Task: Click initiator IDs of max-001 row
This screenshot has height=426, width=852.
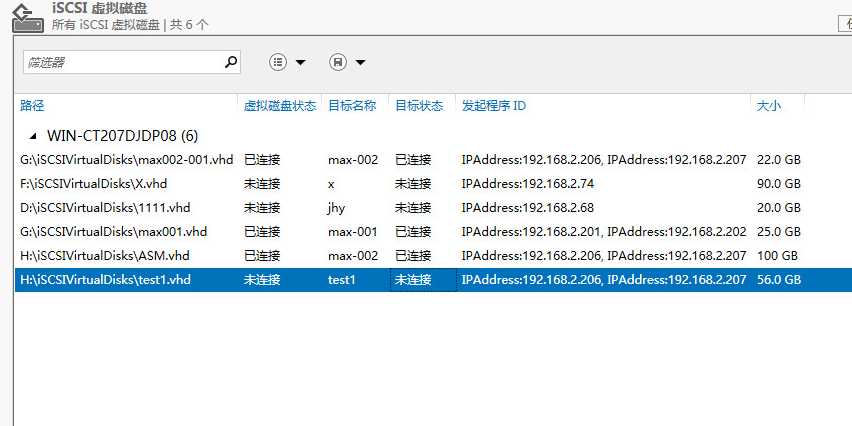Action: pyautogui.click(x=604, y=232)
